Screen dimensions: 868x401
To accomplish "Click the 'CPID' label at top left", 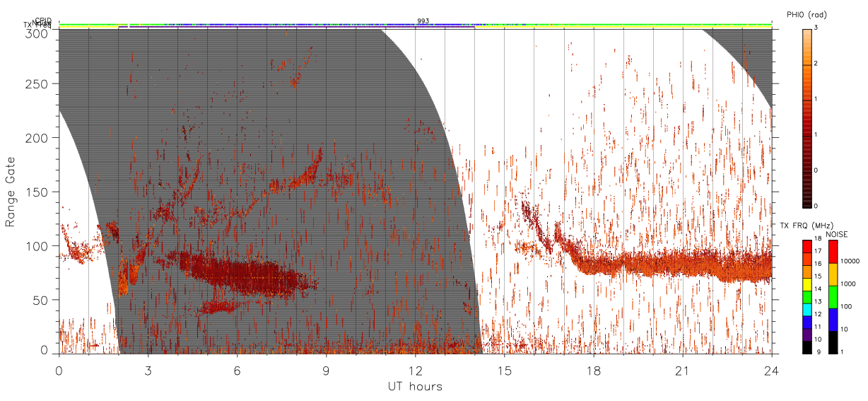I will [x=43, y=21].
